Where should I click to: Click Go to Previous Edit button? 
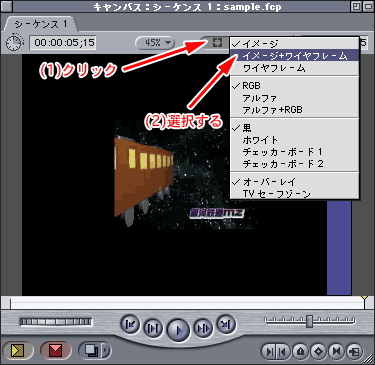(x=130, y=324)
